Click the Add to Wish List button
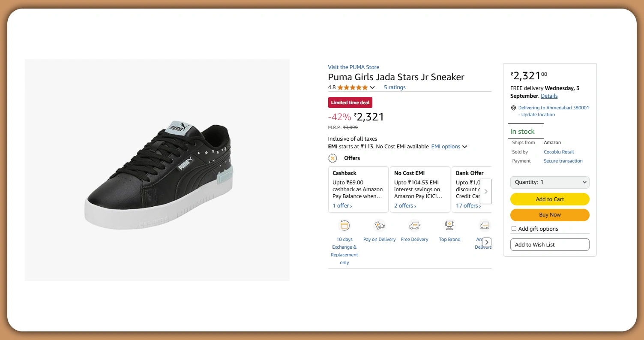This screenshot has height=340, width=644. tap(550, 245)
